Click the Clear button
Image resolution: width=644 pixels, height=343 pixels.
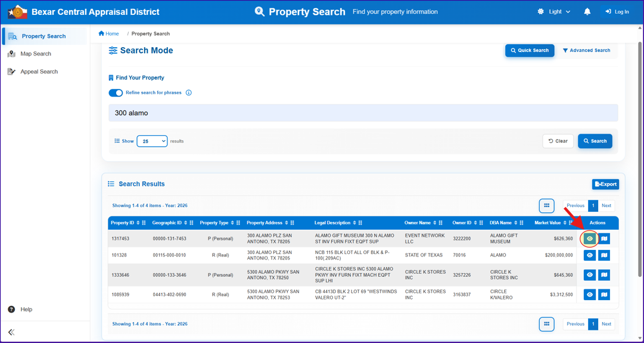558,141
